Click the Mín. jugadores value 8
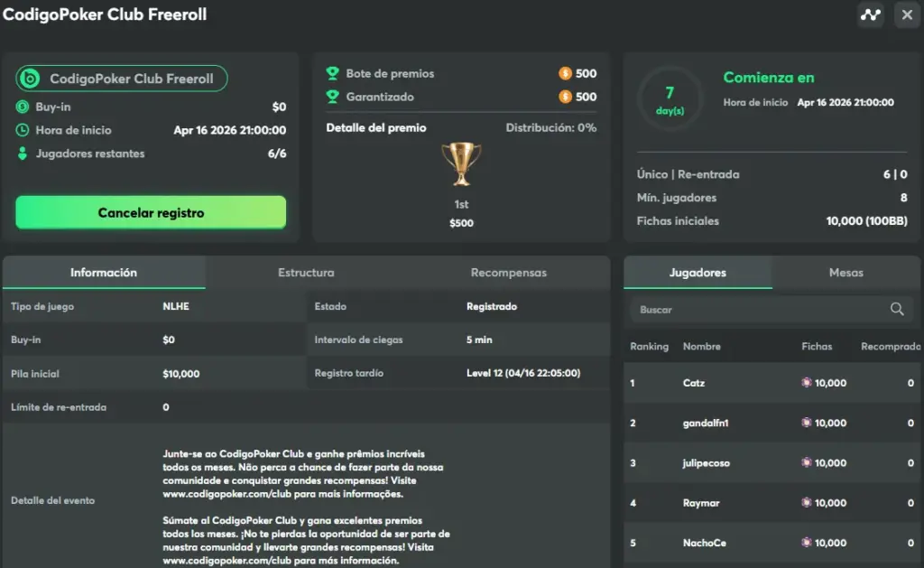 click(x=903, y=198)
